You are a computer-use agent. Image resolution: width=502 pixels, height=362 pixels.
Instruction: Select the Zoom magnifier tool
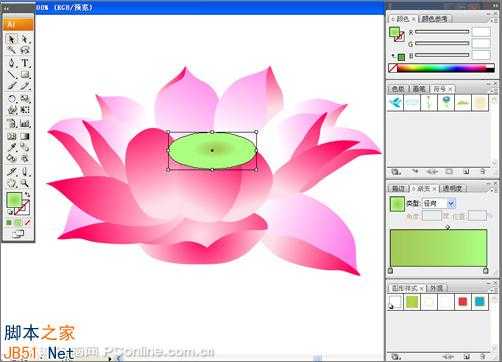click(x=25, y=183)
